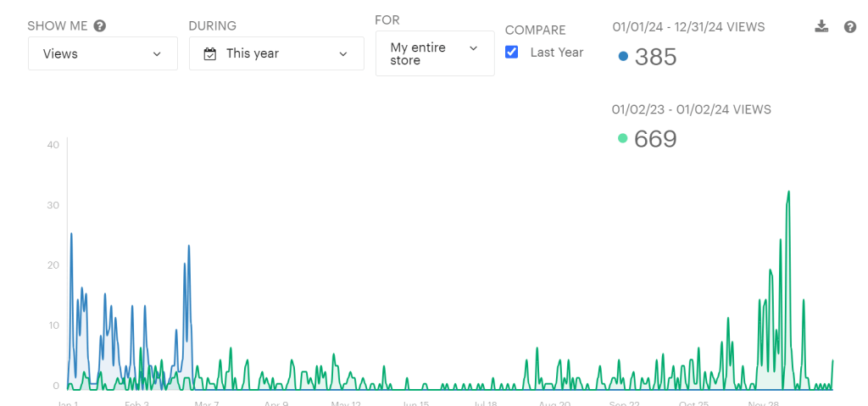
Task: Click the 40 label on y-axis
Action: pyautogui.click(x=53, y=145)
